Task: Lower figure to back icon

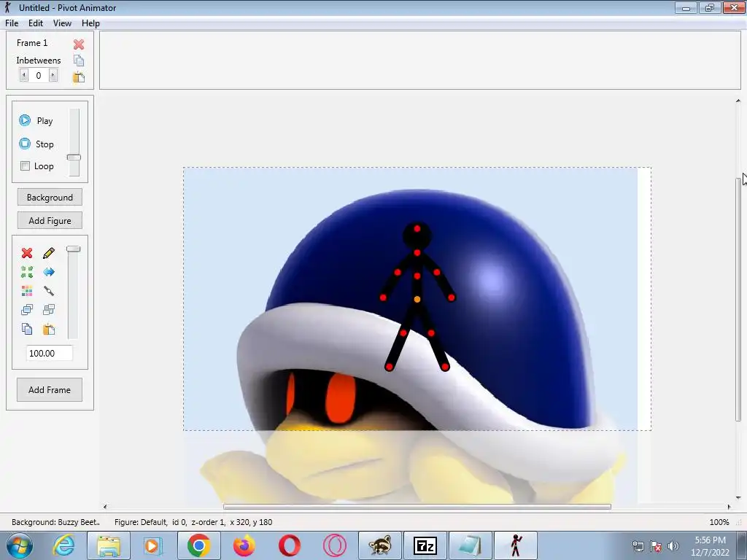Action: tap(49, 310)
